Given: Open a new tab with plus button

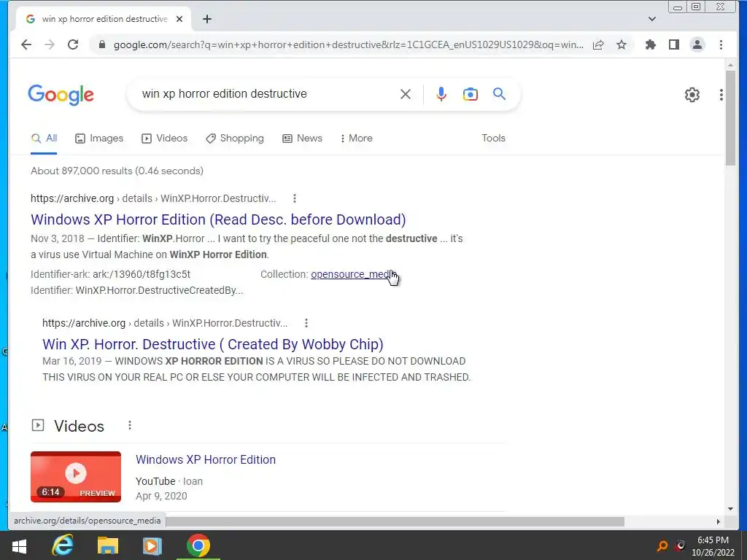Looking at the screenshot, I should pyautogui.click(x=206, y=19).
